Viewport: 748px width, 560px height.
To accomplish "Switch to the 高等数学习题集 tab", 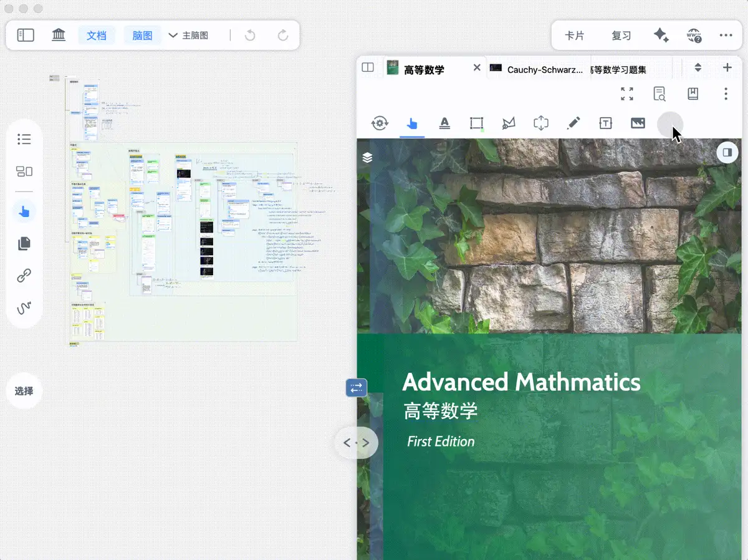I will (x=618, y=69).
